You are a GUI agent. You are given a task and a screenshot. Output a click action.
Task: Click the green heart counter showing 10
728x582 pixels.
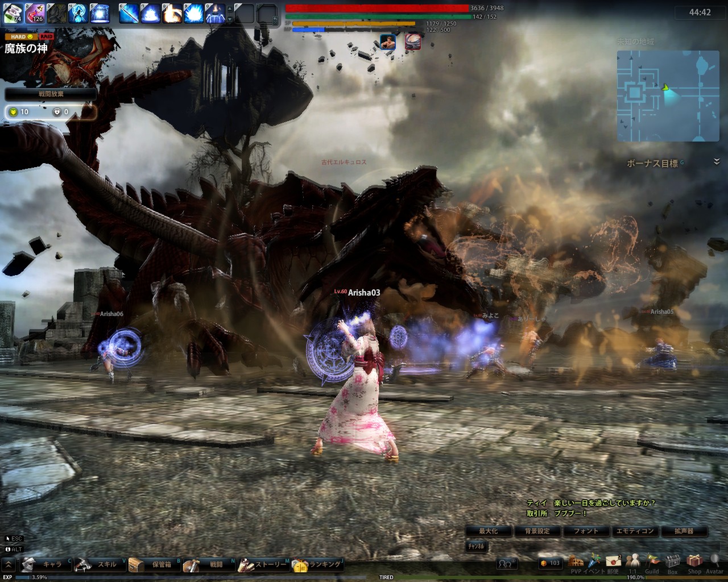pos(18,112)
